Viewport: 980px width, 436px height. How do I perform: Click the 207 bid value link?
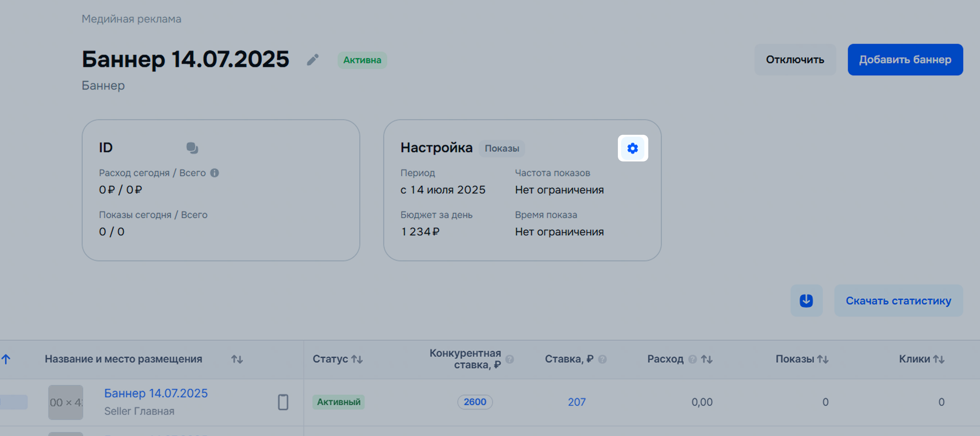(577, 402)
